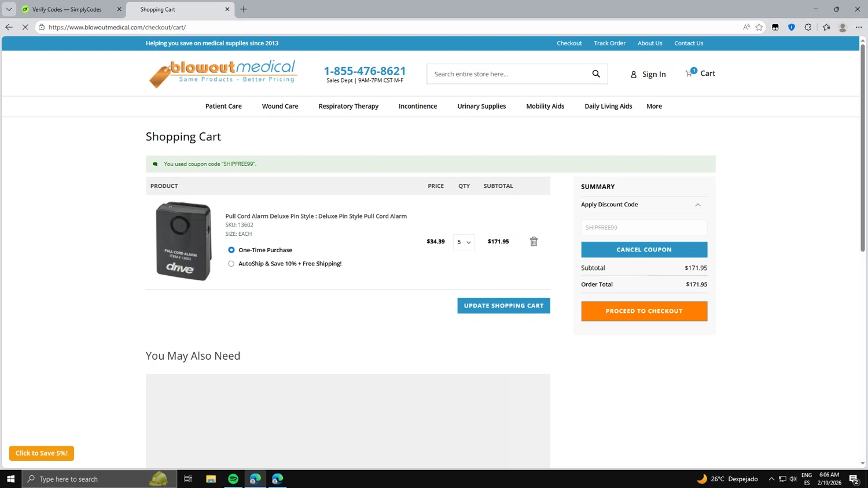Open the notification center icon

[x=854, y=479]
